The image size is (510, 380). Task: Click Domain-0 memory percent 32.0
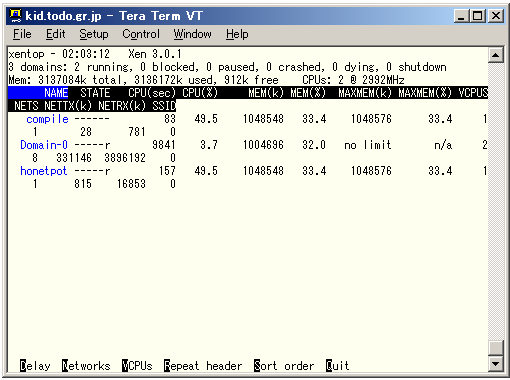[314, 145]
